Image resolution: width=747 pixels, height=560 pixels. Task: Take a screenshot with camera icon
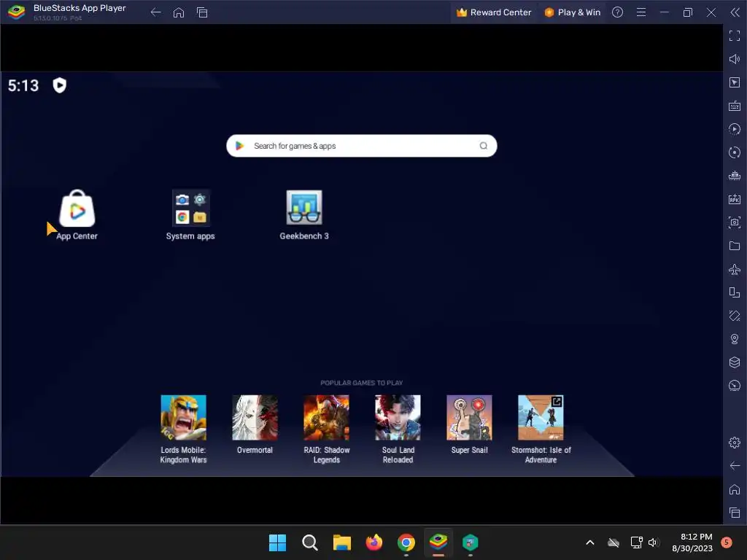click(x=735, y=222)
